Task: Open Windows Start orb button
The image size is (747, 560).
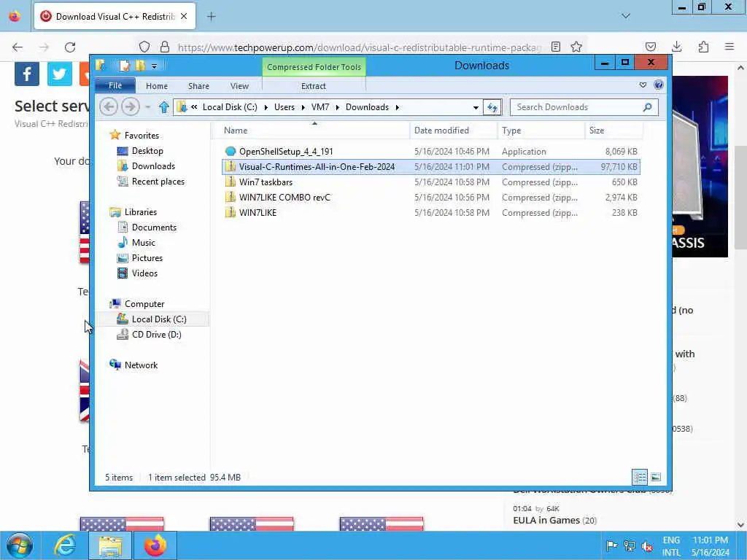Action: click(20, 545)
